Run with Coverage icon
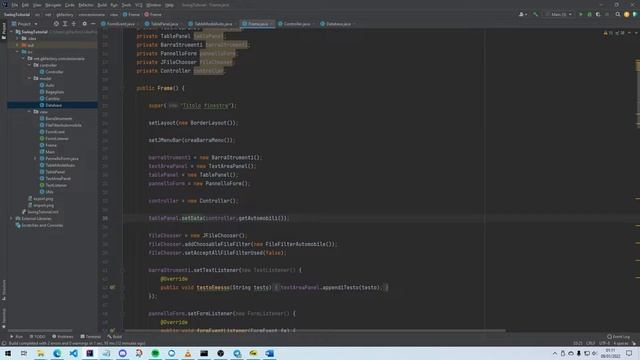 tap(598, 14)
